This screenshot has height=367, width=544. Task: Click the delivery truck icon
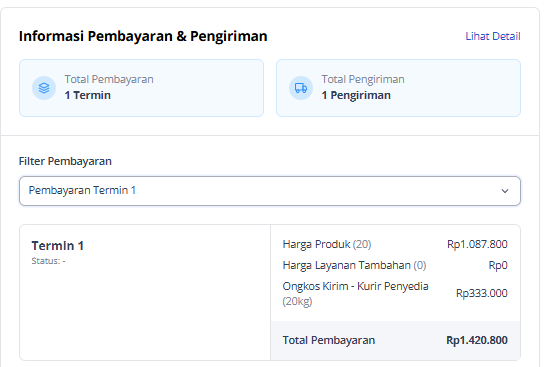(301, 88)
